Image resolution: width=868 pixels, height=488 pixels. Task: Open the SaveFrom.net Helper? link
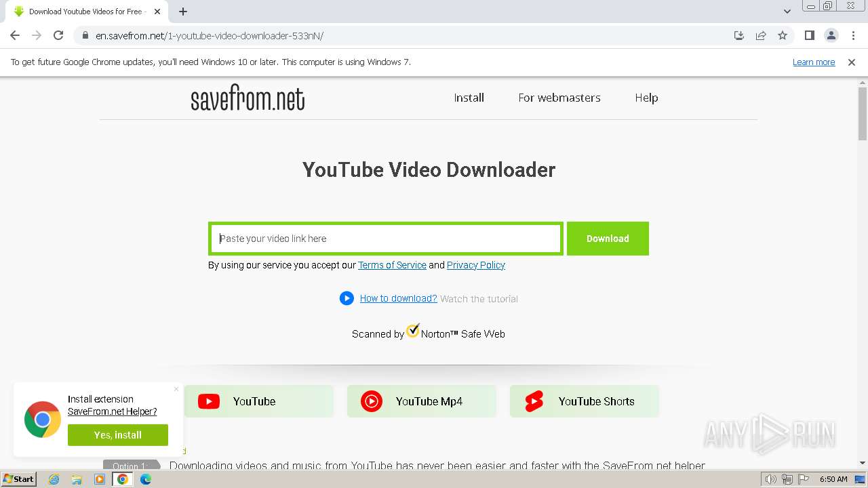pyautogui.click(x=112, y=411)
